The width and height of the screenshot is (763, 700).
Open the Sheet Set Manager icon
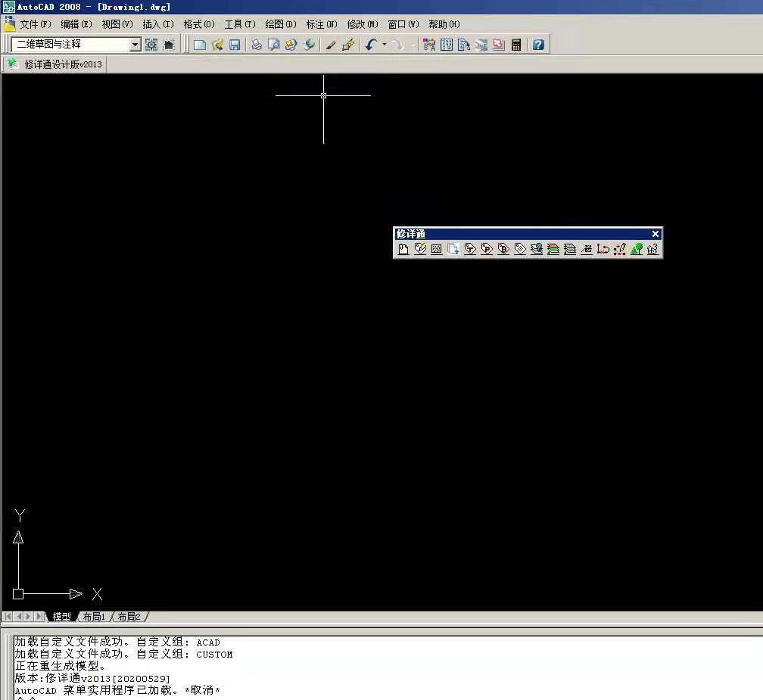481,45
